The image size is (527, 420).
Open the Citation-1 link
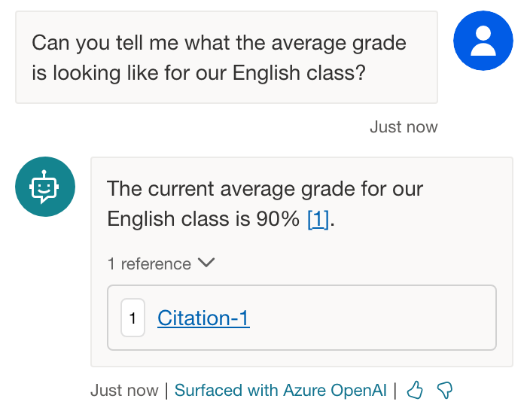203,318
